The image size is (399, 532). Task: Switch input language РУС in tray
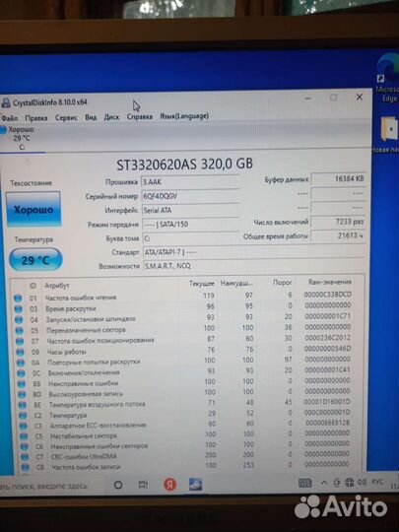[377, 482]
